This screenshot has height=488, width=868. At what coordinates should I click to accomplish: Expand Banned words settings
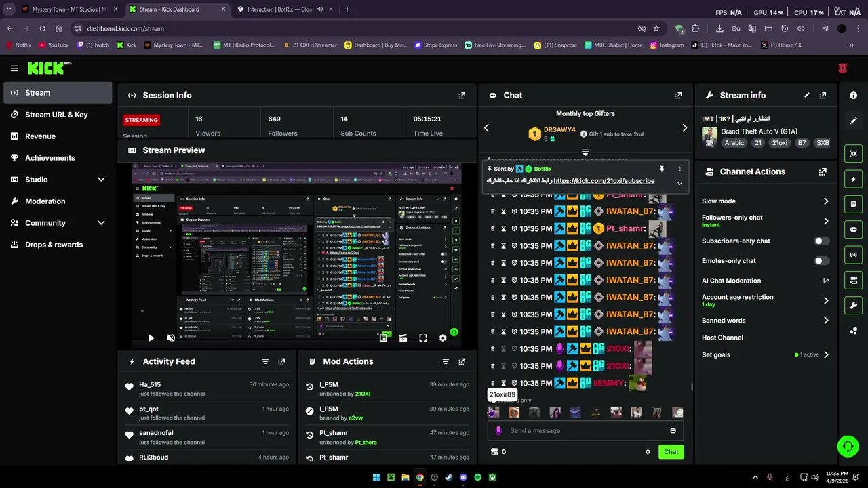point(826,321)
